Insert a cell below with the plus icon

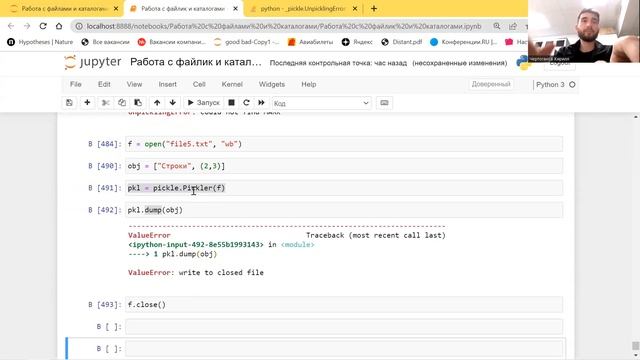click(87, 103)
